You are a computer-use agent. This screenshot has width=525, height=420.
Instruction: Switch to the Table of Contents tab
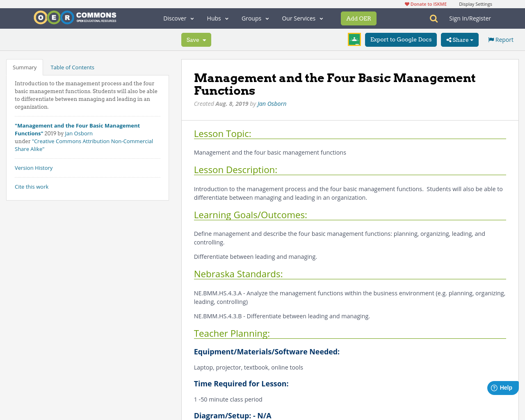coord(72,66)
